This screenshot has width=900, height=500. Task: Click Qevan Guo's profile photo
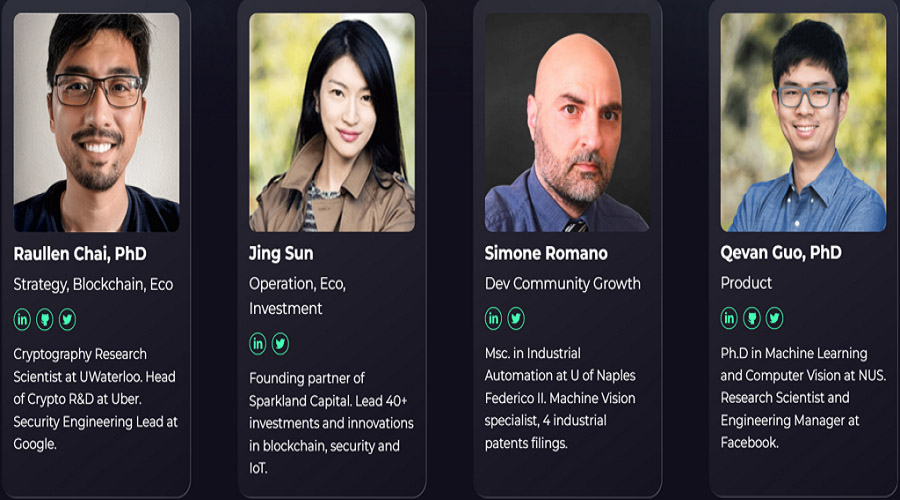(804, 122)
